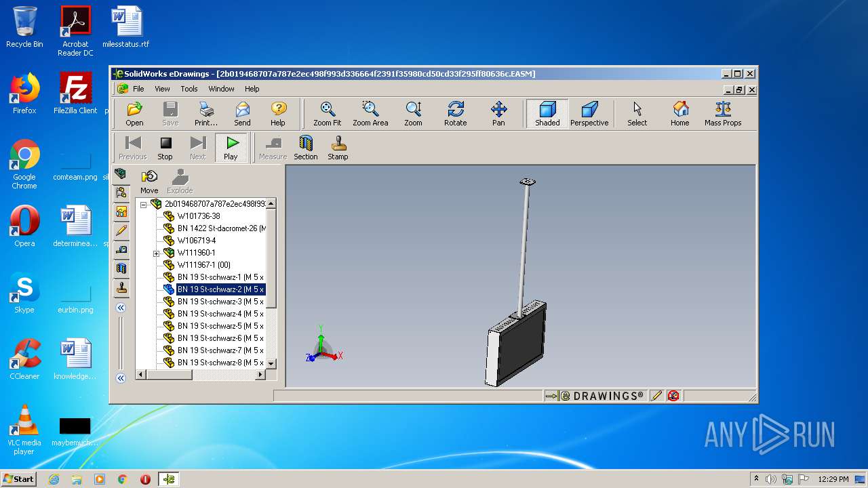Choose the Pan tool
Image resolution: width=868 pixels, height=488 pixels.
pyautogui.click(x=498, y=114)
